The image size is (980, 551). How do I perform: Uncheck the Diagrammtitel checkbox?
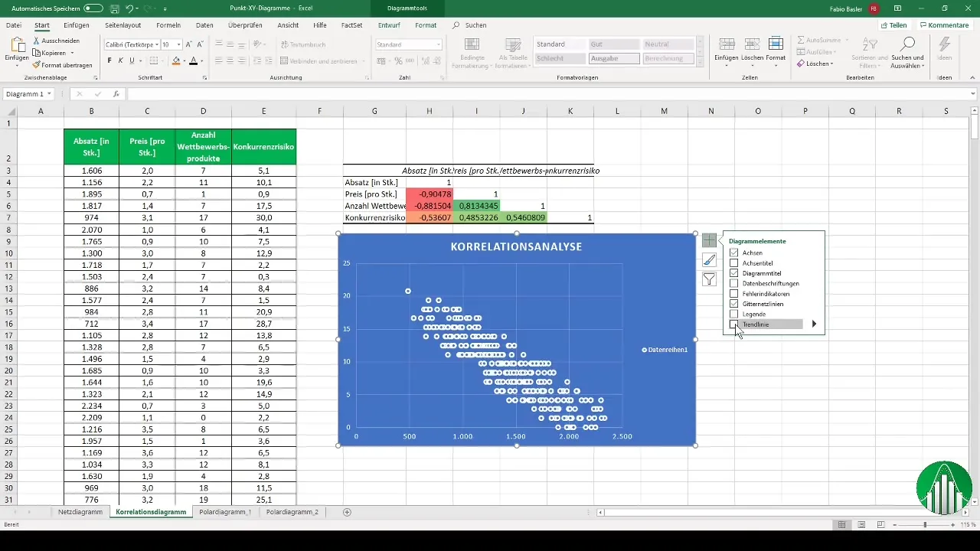[734, 273]
